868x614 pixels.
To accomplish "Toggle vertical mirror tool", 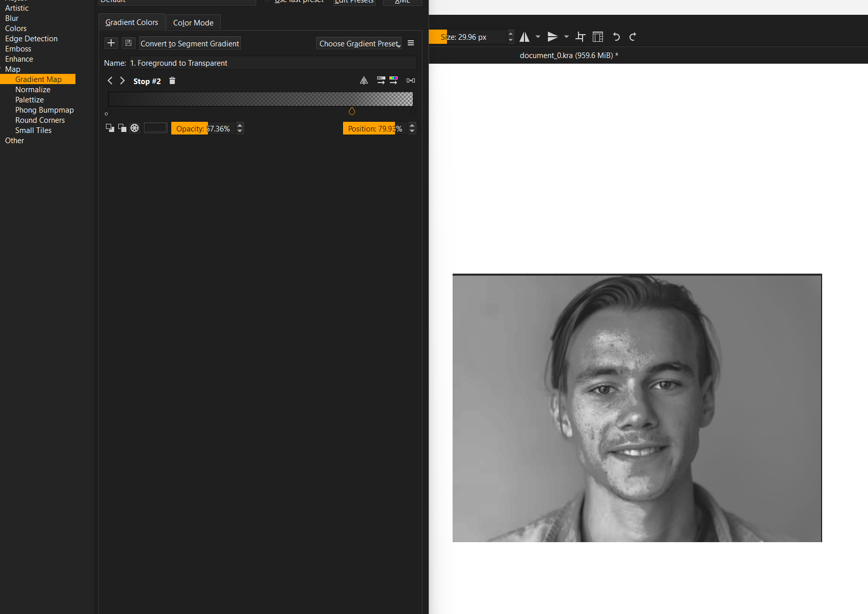I will click(x=553, y=37).
